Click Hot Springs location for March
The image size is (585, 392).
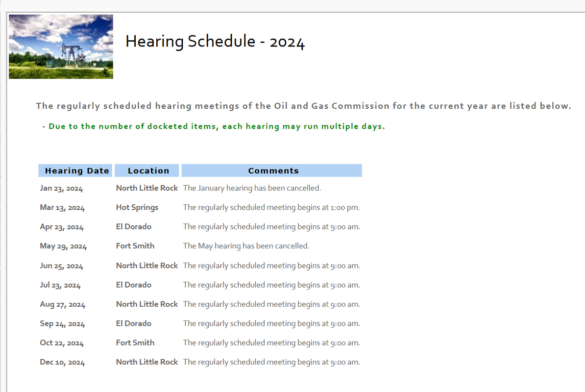137,207
